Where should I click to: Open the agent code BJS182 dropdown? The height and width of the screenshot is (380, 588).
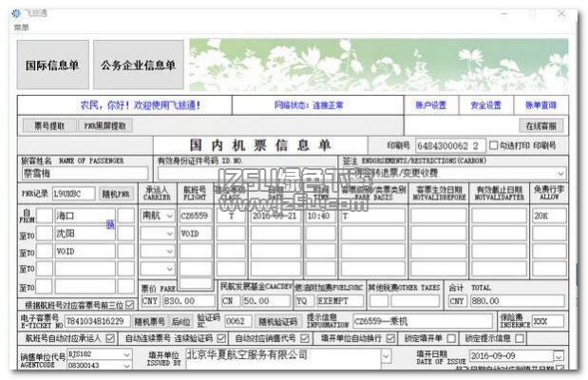(x=126, y=354)
